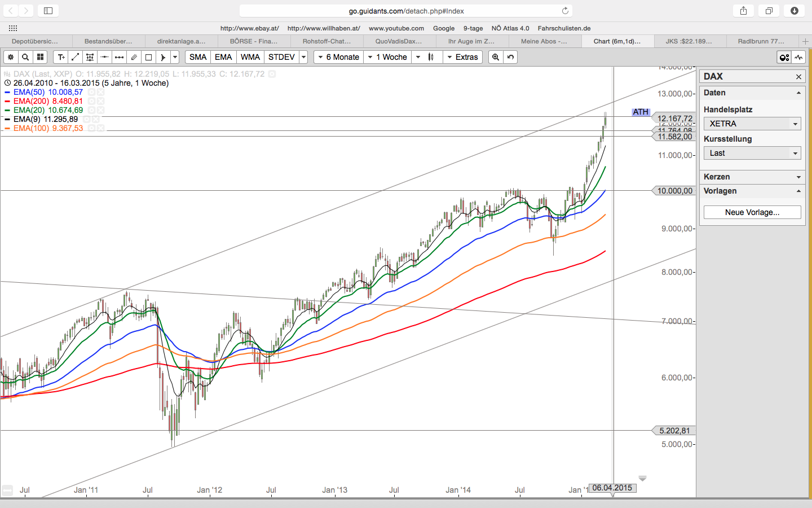Click the magnifier search icon in chart toolbar
This screenshot has height=508, width=812.
tap(25, 57)
